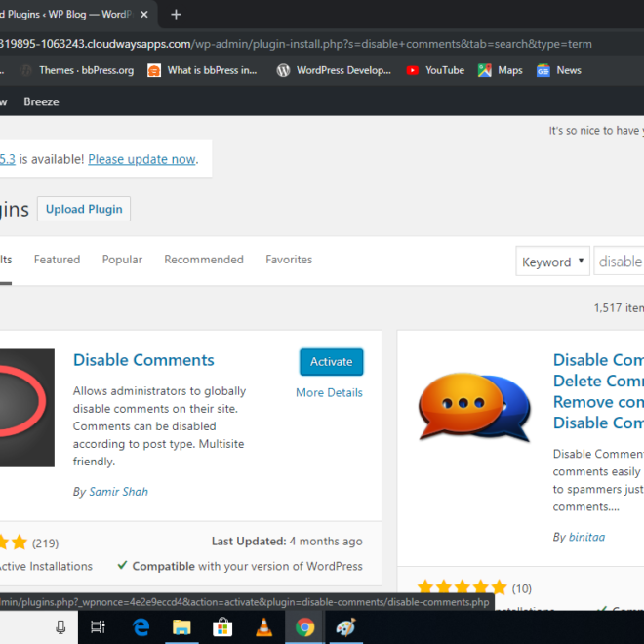Open VLC media player from the taskbar
The width and height of the screenshot is (644, 644).
[x=263, y=627]
